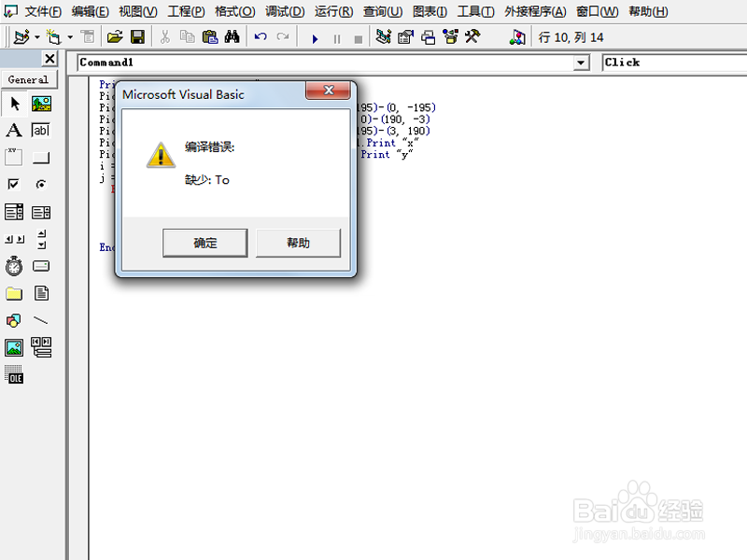Click the Click procedure combo box

click(674, 63)
